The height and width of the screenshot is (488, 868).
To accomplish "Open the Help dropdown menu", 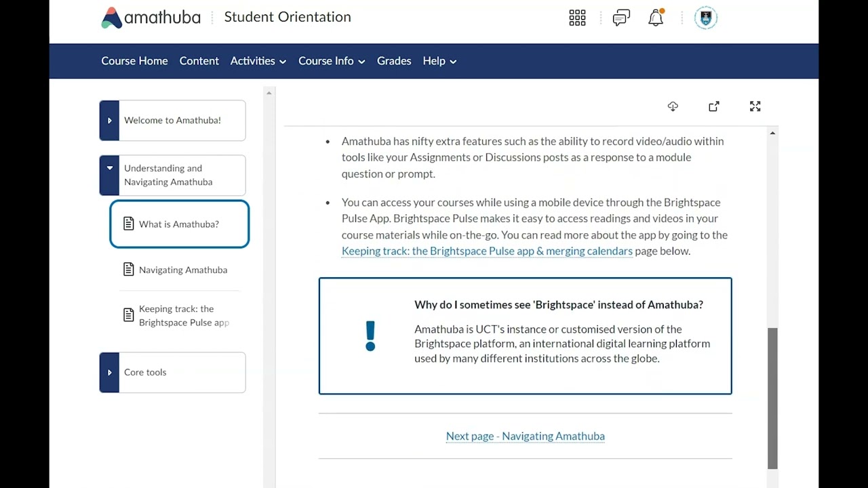I will (439, 61).
